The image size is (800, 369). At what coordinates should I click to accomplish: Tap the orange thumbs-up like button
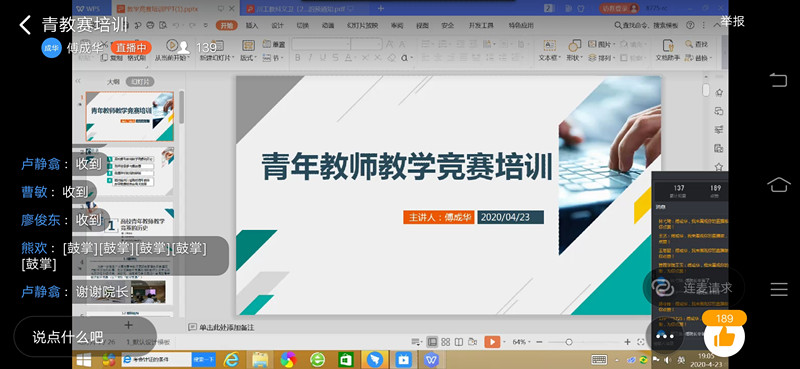724,336
